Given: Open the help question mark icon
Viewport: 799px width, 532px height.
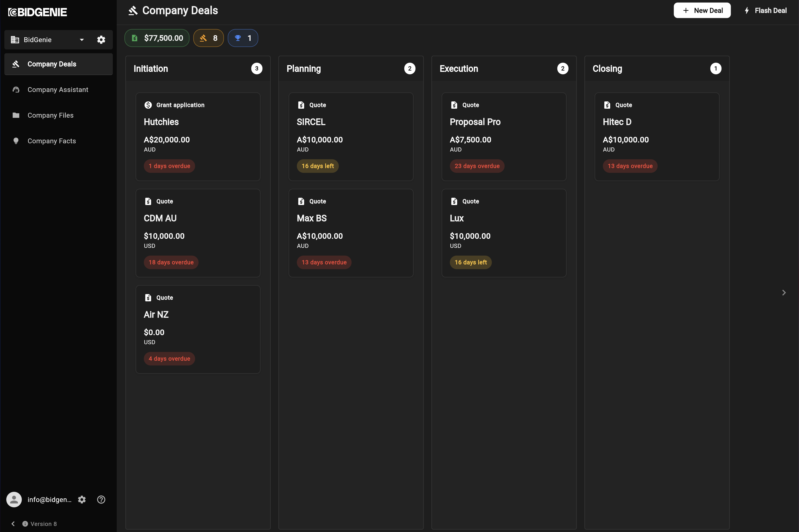Looking at the screenshot, I should coord(101,499).
